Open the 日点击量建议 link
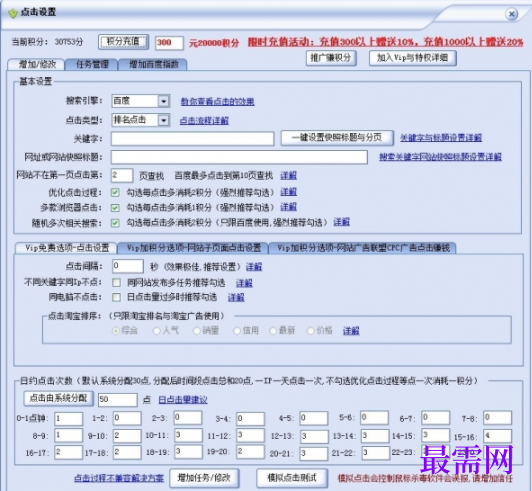Screen dimensions: 532x491 click(183, 400)
